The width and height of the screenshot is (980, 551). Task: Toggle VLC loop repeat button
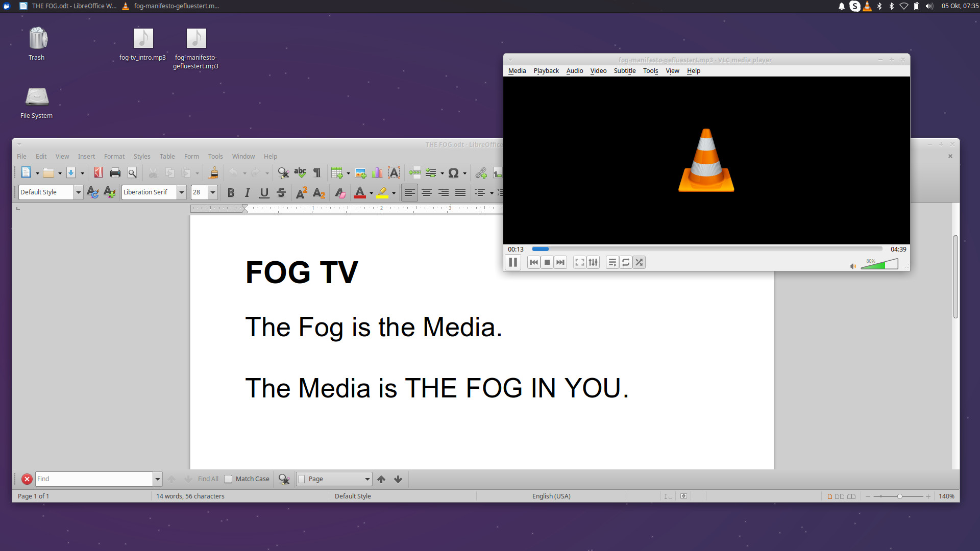coord(626,262)
